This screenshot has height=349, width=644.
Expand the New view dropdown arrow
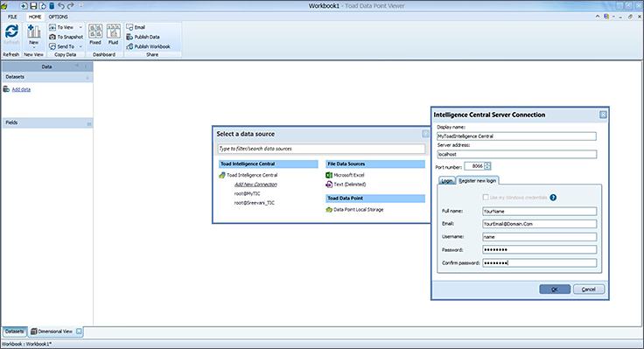[33, 47]
